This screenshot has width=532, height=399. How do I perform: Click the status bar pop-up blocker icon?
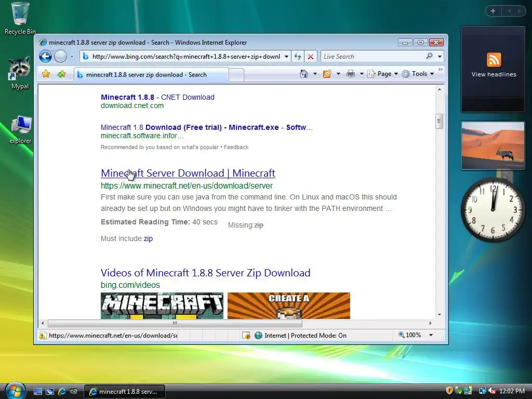tap(246, 336)
